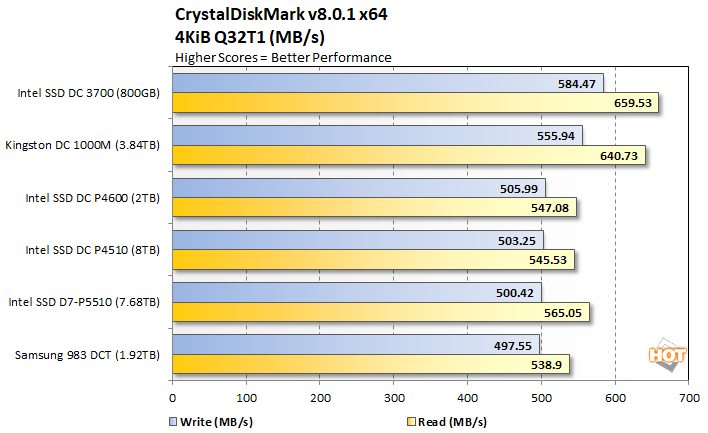This screenshot has width=708, height=433.
Task: Click the 640.73 read value
Action: pos(619,156)
